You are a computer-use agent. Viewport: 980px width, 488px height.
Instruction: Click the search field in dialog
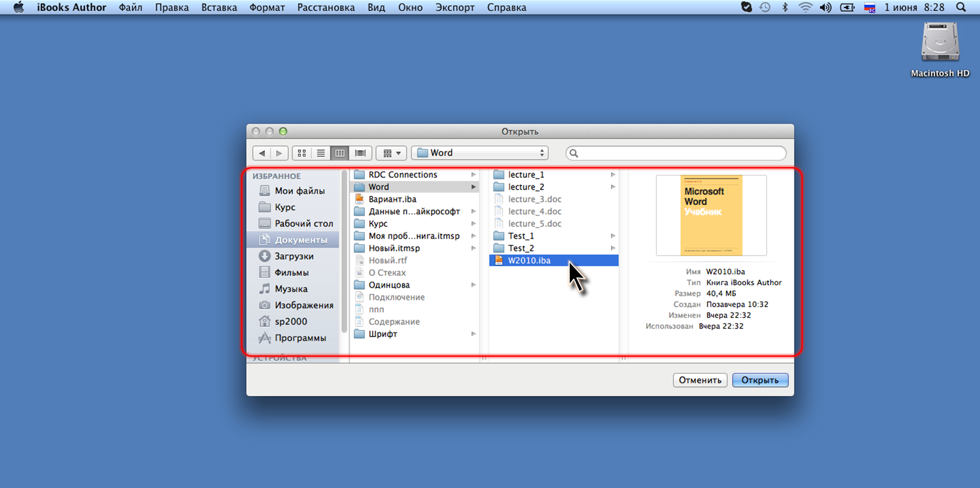coord(679,153)
